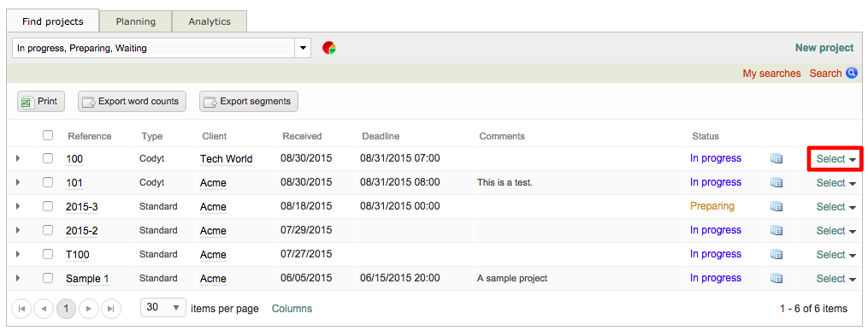
Task: Open the status filter dropdown arrow
Action: click(303, 48)
